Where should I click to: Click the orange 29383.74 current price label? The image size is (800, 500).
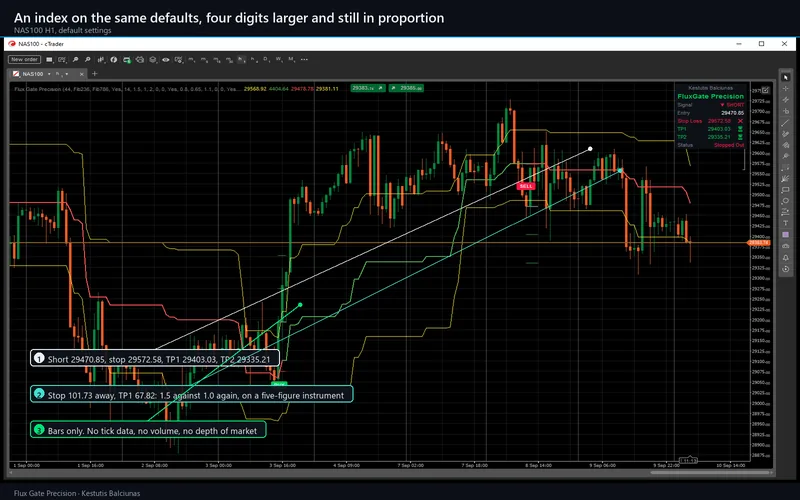759,243
